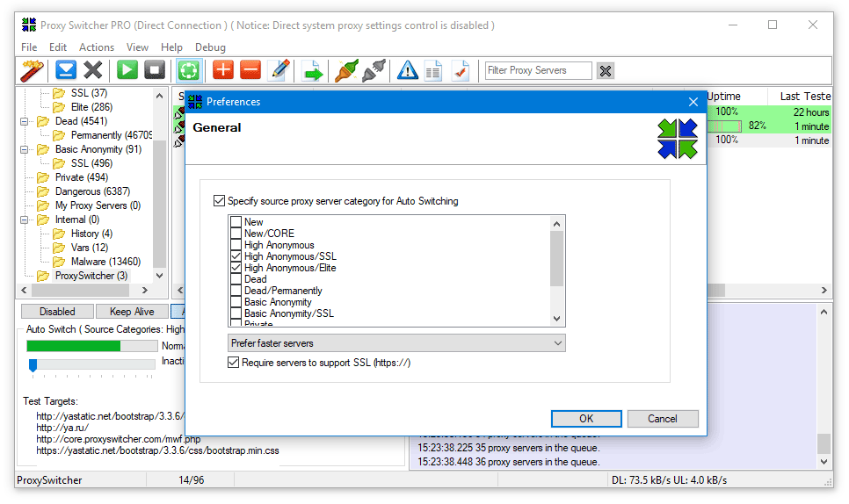The width and height of the screenshot is (849, 504).
Task: Edit proxy with the pencil icon
Action: pyautogui.click(x=279, y=70)
